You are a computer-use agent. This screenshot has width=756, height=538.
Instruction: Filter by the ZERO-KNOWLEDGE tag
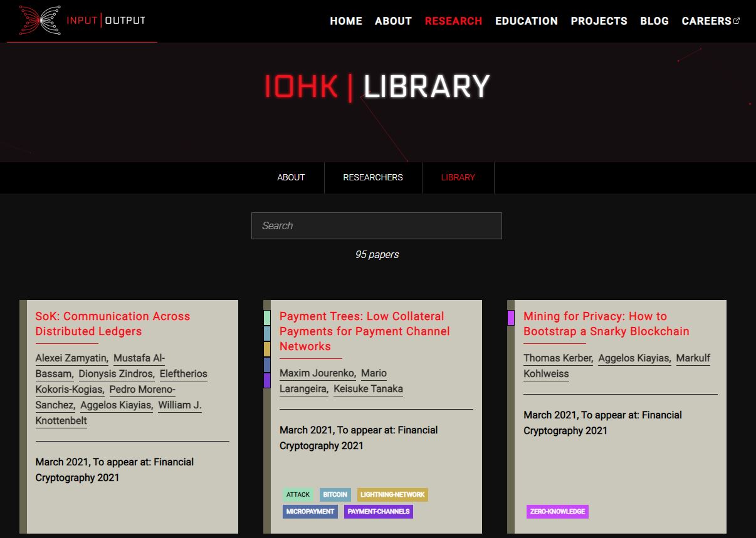point(557,512)
